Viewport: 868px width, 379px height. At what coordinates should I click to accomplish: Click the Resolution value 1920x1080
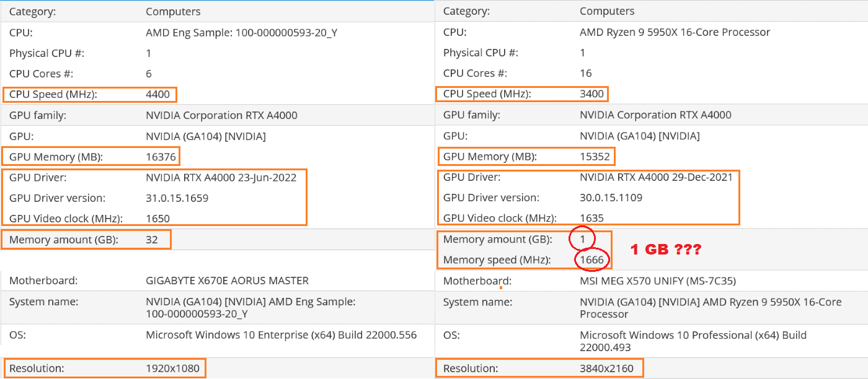click(172, 369)
